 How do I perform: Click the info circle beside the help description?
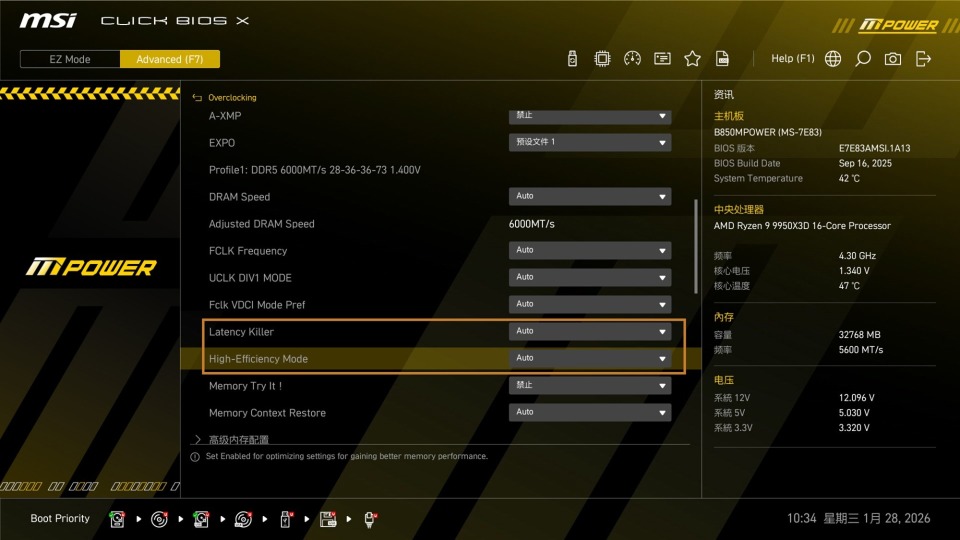click(x=195, y=457)
